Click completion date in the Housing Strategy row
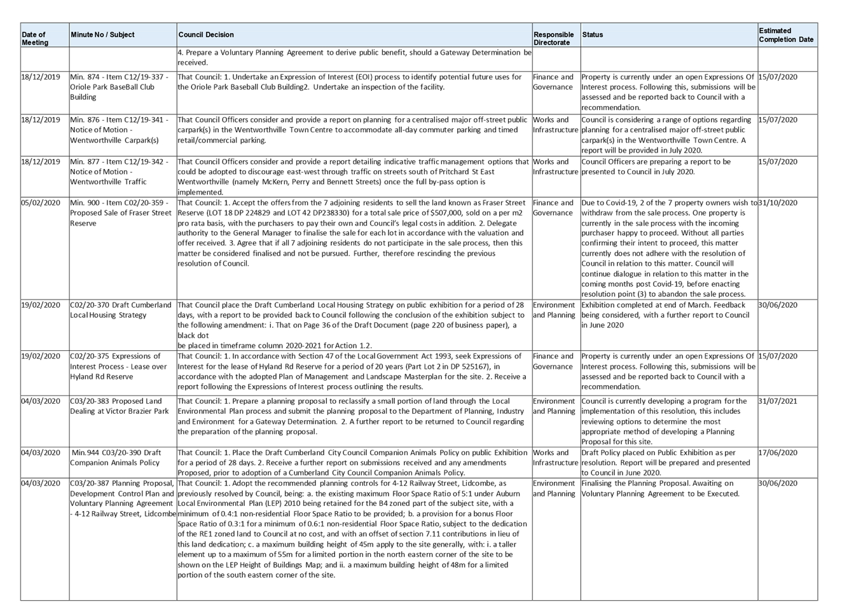This screenshot has width=868, height=602. (x=778, y=305)
